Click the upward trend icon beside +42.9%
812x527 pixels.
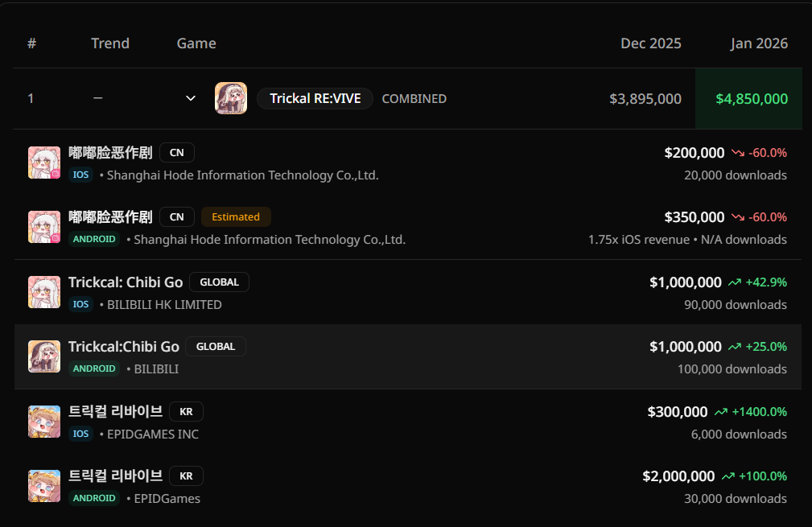click(735, 282)
